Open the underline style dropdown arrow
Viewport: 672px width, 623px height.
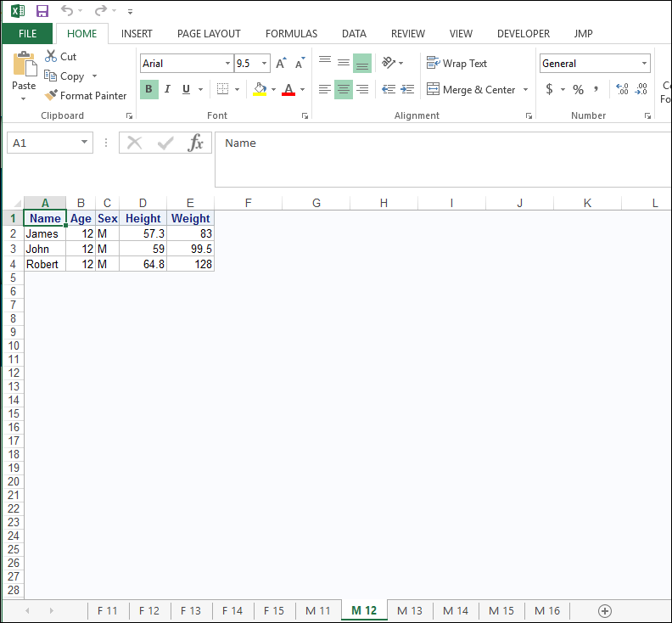[x=200, y=90]
